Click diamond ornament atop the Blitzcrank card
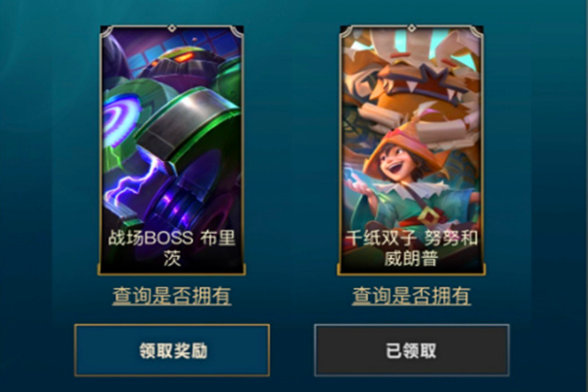This screenshot has height=392, width=588. [172, 28]
